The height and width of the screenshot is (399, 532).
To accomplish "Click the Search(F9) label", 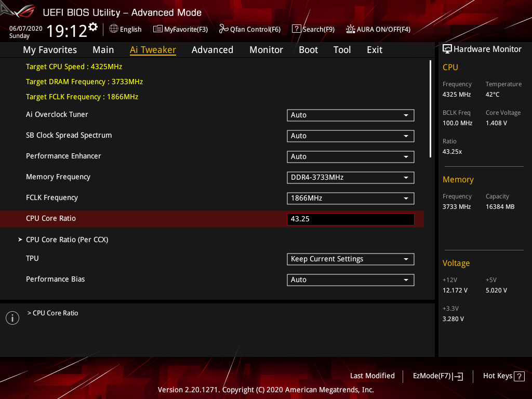I will click(318, 30).
